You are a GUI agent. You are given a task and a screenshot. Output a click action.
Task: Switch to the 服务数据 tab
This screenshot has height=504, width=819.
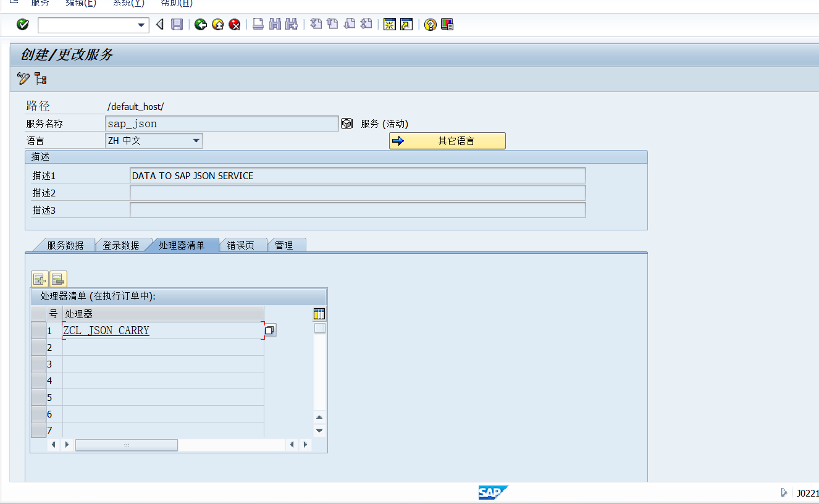point(65,245)
